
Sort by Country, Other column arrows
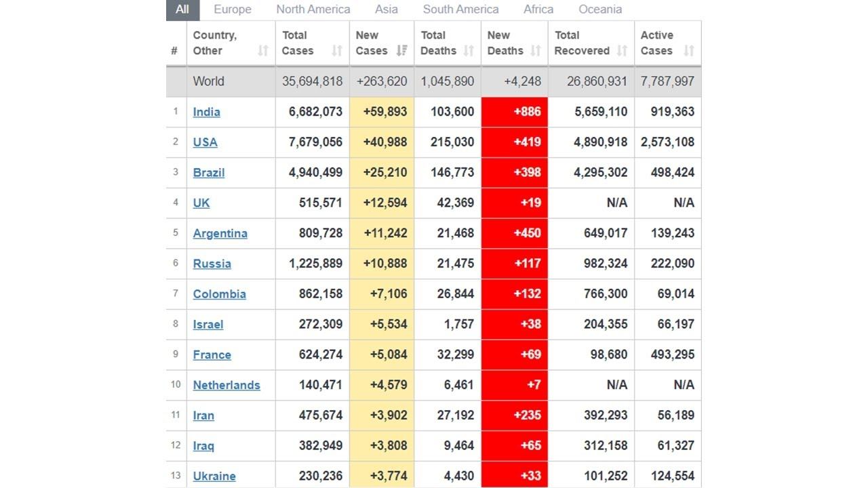coord(263,51)
